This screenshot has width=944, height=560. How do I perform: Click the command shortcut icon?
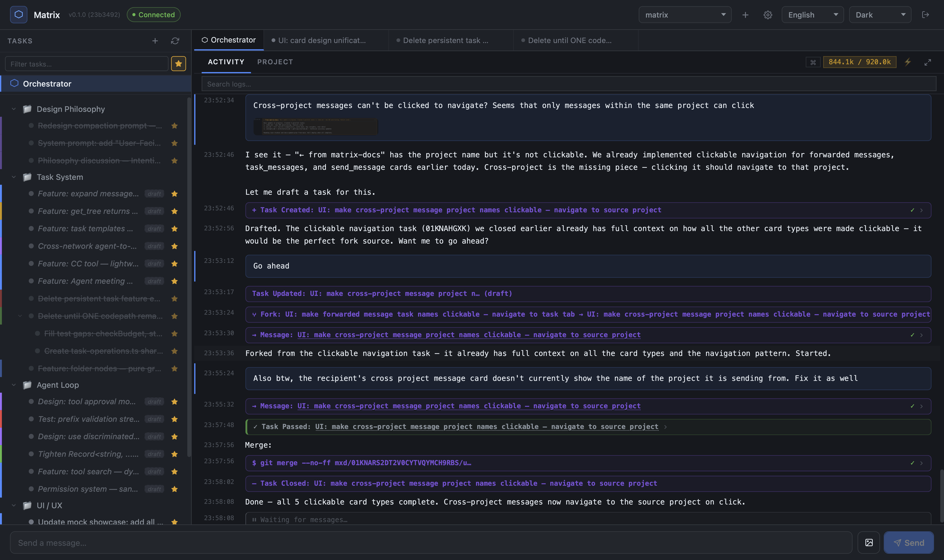coord(813,62)
